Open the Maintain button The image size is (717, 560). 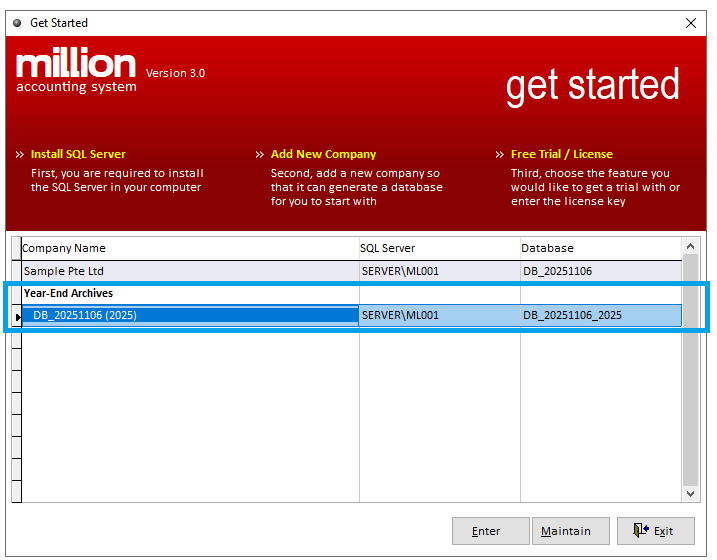[570, 531]
